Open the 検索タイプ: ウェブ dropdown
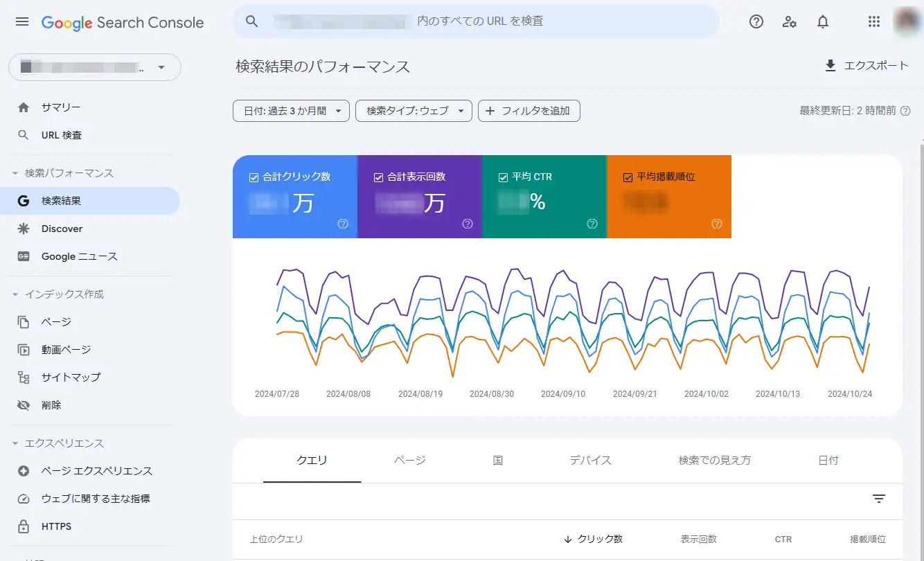The height and width of the screenshot is (561, 924). pos(414,111)
